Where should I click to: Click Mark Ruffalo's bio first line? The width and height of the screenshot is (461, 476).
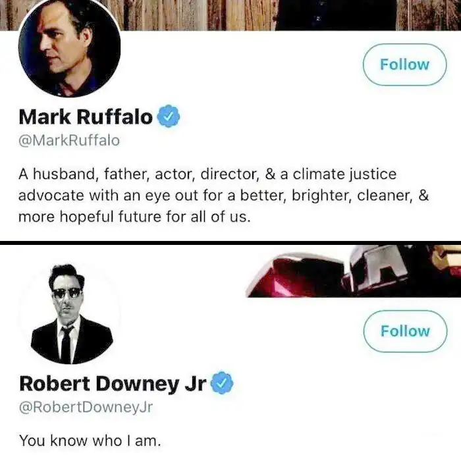coord(207,174)
